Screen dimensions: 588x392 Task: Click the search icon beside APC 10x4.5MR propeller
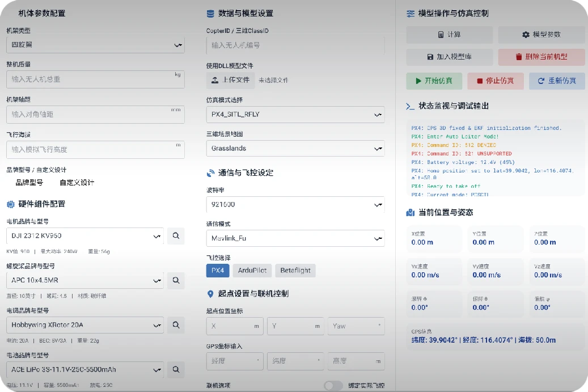[x=176, y=280]
